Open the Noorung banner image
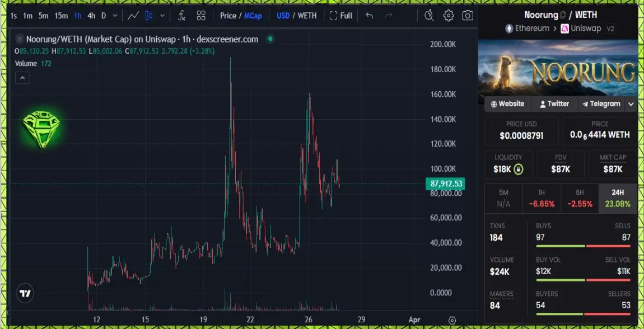 coord(558,68)
